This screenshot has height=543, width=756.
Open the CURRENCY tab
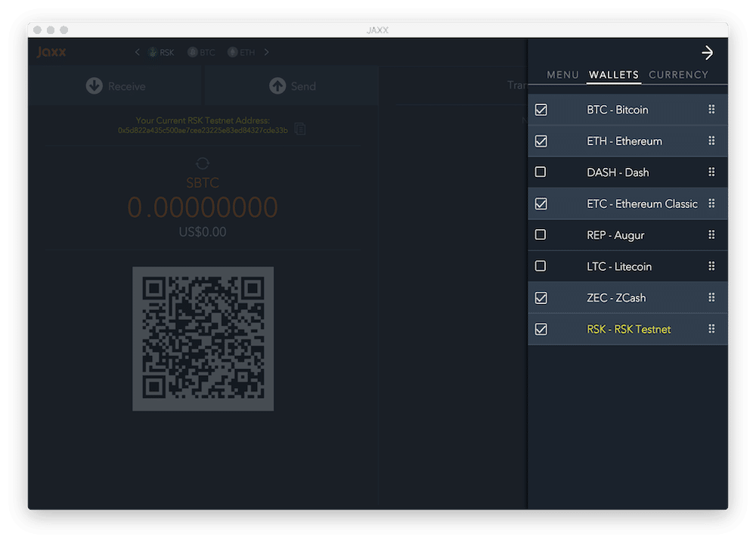pyautogui.click(x=678, y=75)
